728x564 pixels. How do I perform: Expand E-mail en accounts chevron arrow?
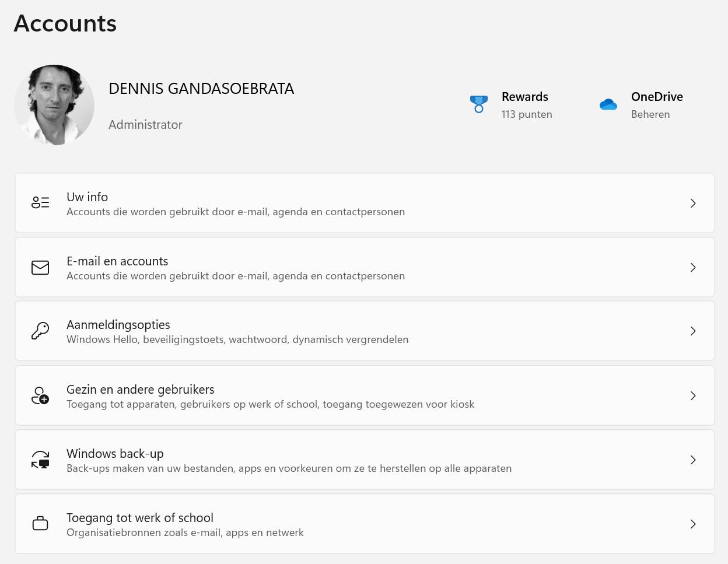693,267
